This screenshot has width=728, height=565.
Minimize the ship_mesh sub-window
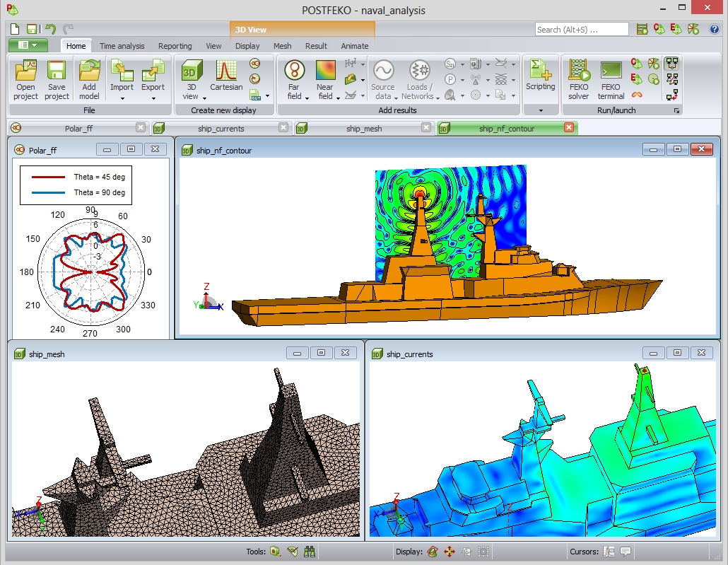(297, 353)
